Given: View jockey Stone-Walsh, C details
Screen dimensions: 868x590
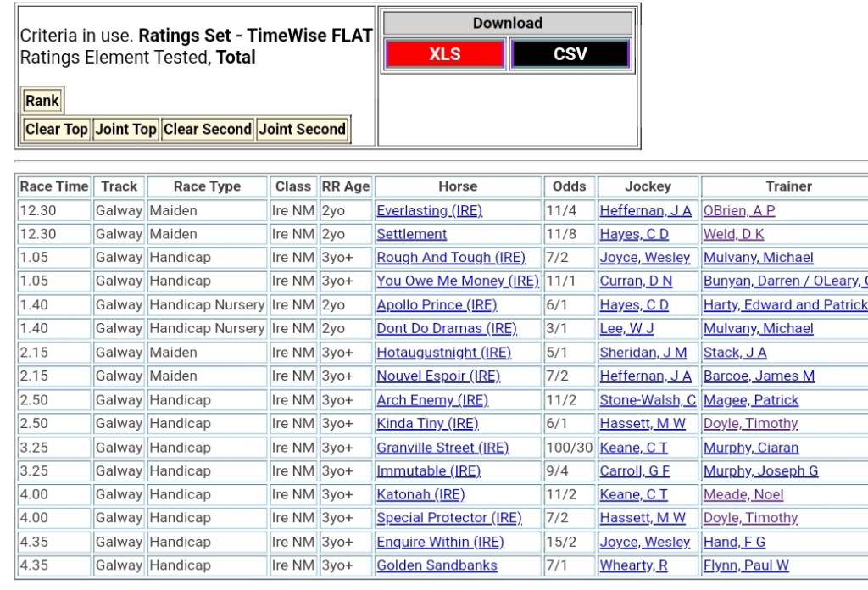Looking at the screenshot, I should point(648,400).
